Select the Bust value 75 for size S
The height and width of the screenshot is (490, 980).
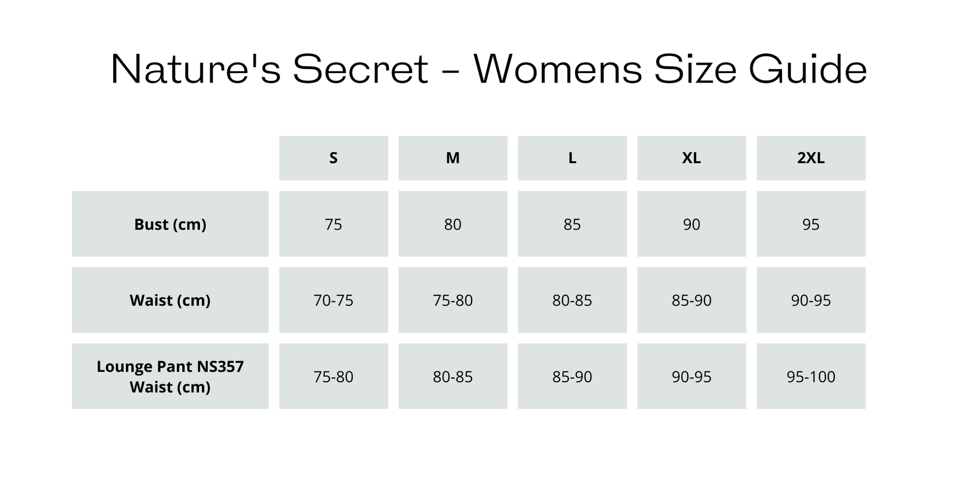[x=333, y=224]
